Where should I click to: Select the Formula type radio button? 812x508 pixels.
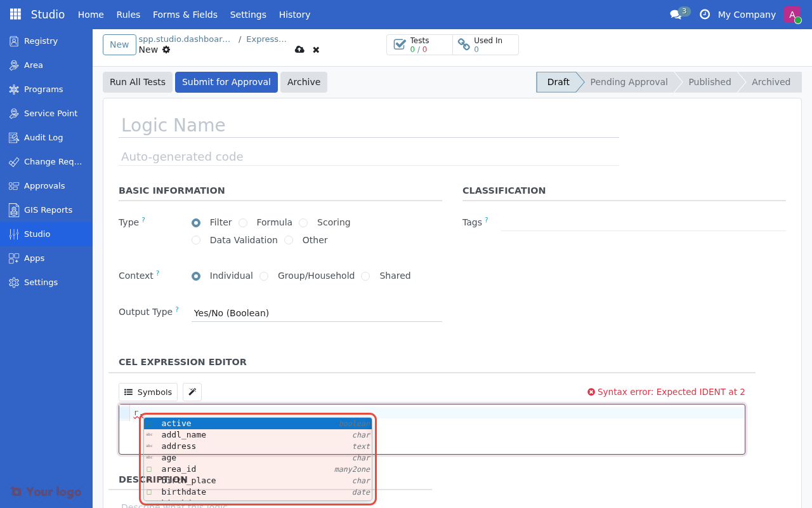[x=243, y=223]
